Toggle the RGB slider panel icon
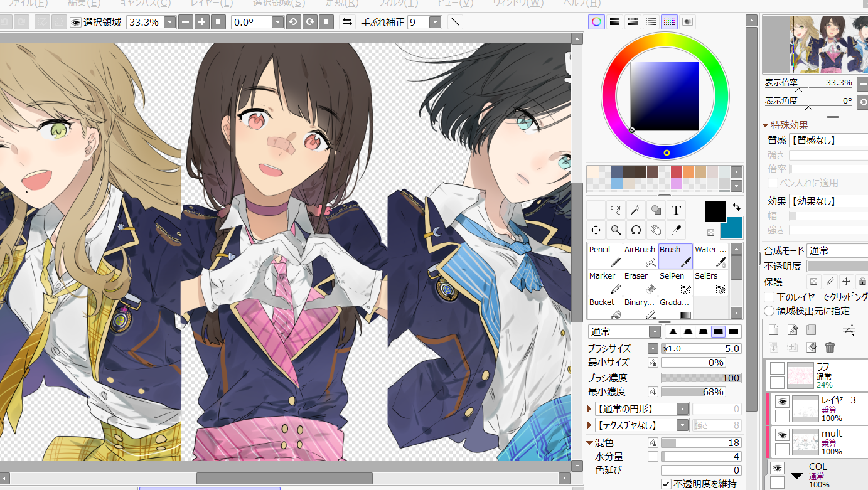Screen dimensions: 868x490 [x=615, y=22]
